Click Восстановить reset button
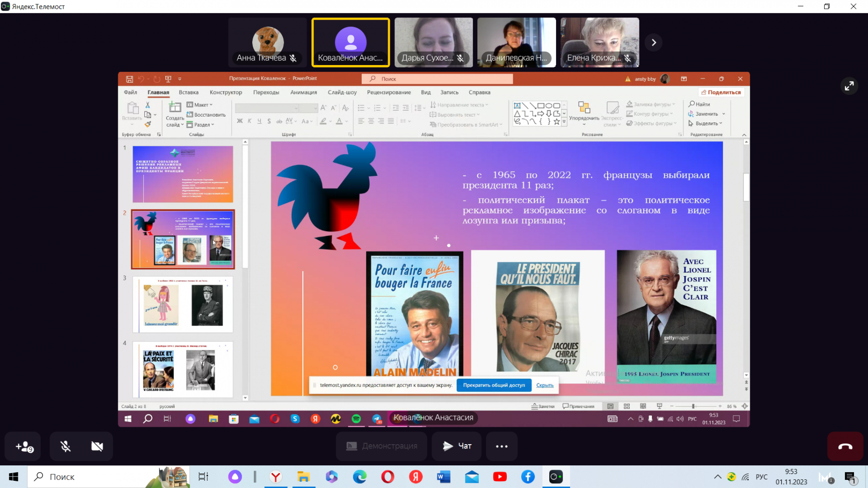Screen dimensions: 868x488 (x=206, y=115)
